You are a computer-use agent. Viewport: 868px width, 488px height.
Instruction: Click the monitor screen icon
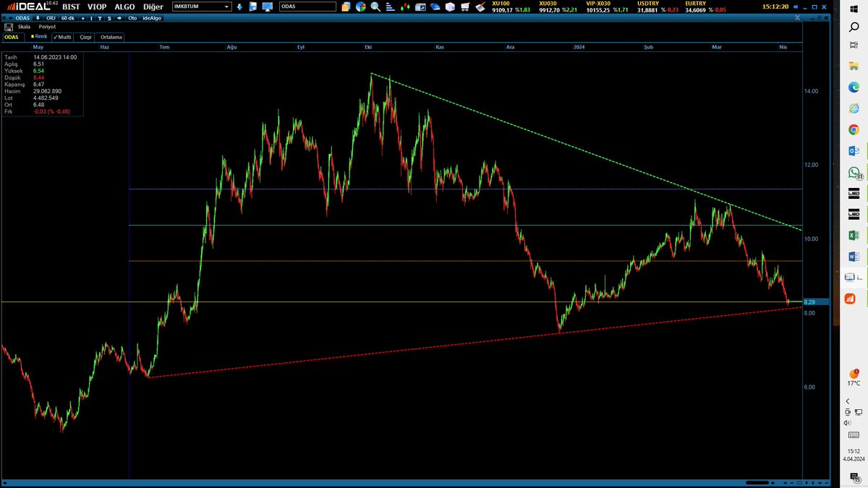(x=268, y=7)
